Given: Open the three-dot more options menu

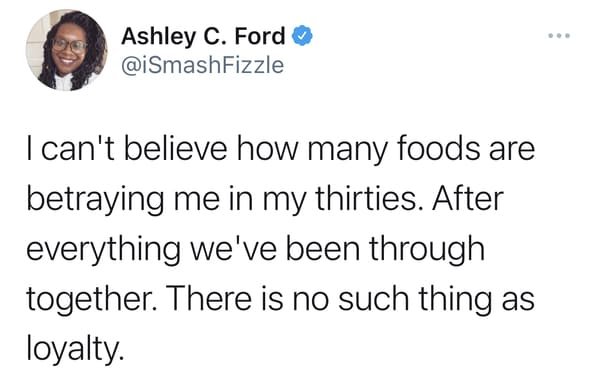Looking at the screenshot, I should 559,36.
